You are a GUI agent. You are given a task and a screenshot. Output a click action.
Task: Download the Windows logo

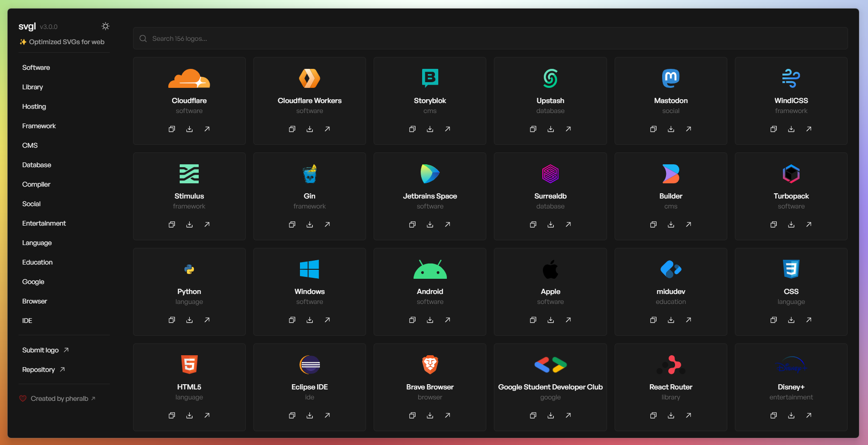coord(309,320)
